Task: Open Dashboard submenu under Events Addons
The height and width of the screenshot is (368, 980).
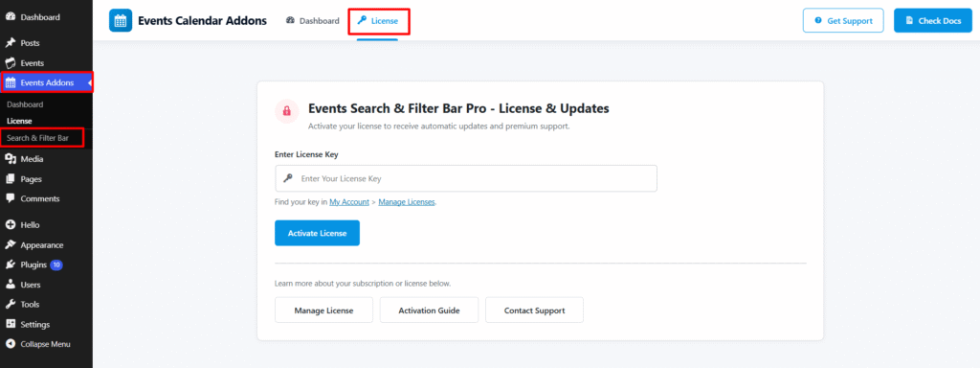Action: (x=25, y=104)
